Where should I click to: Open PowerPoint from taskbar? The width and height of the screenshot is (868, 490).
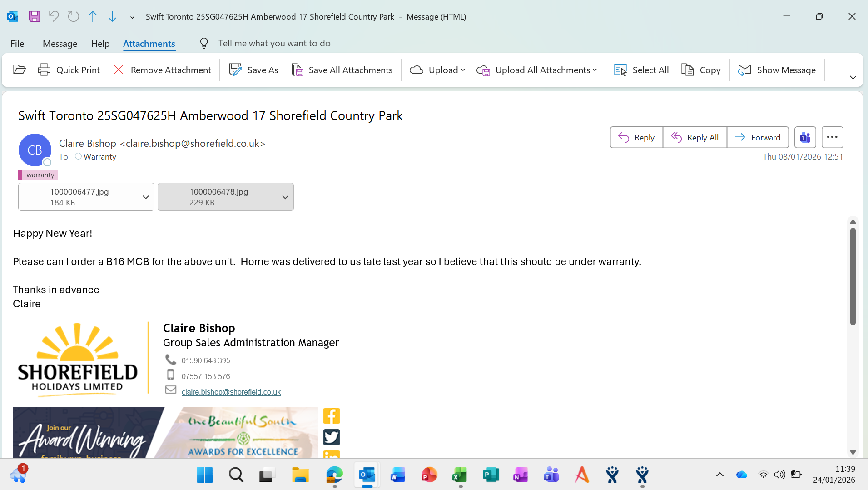click(429, 475)
